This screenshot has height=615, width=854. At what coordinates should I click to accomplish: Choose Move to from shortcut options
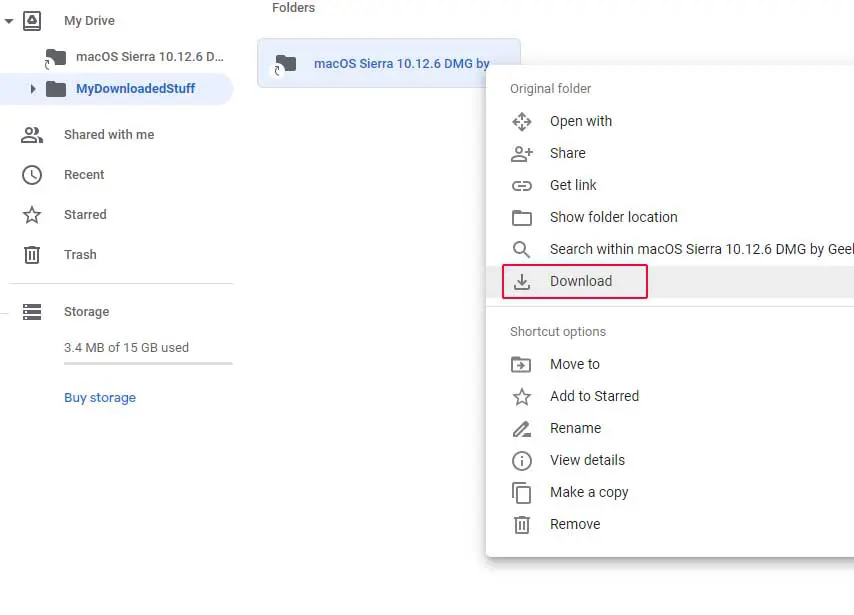coord(575,364)
